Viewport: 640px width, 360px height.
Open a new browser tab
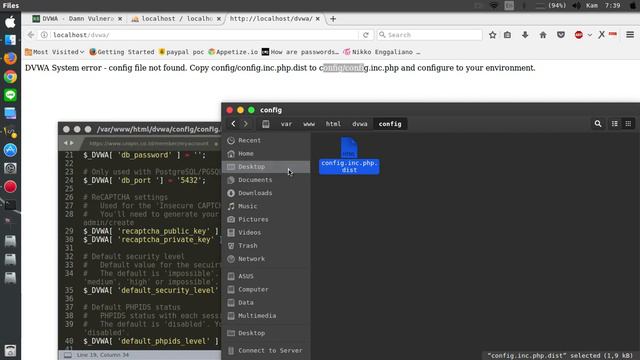tap(333, 19)
